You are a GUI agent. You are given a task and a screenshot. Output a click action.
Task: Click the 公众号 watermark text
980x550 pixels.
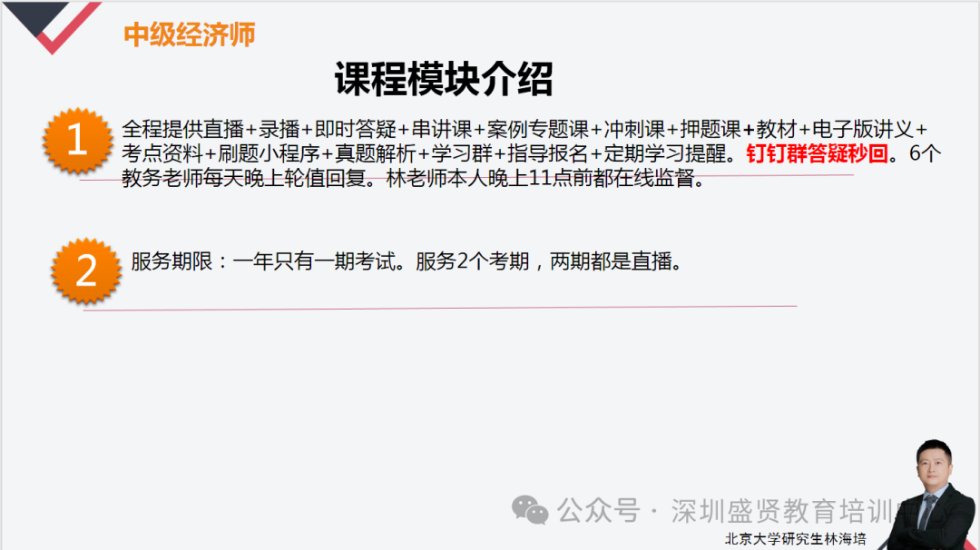click(x=599, y=511)
